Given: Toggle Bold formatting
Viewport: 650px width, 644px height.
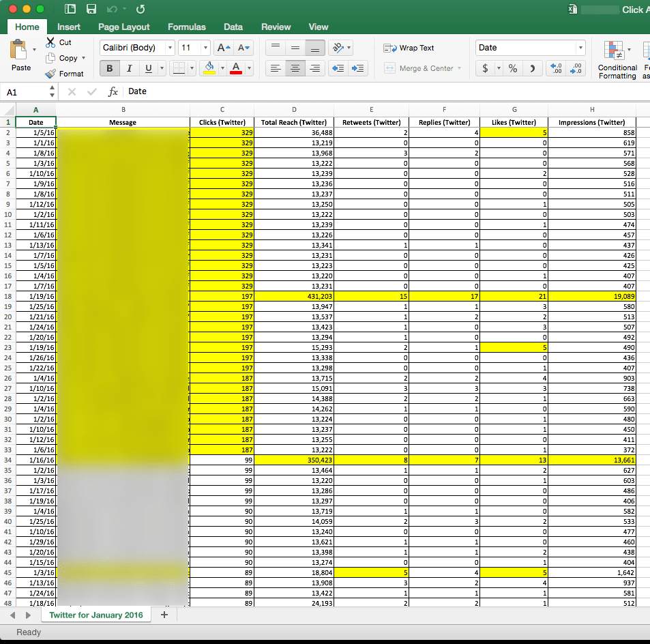Looking at the screenshot, I should click(109, 68).
